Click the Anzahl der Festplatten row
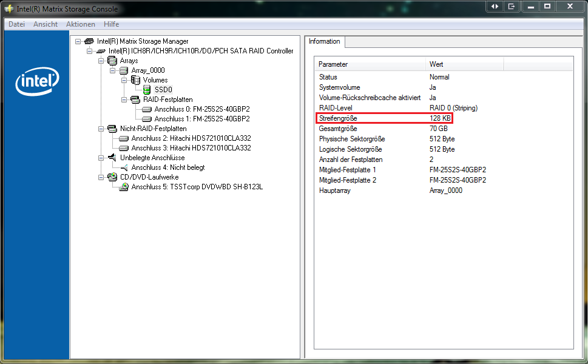The image size is (588, 364). point(444,160)
